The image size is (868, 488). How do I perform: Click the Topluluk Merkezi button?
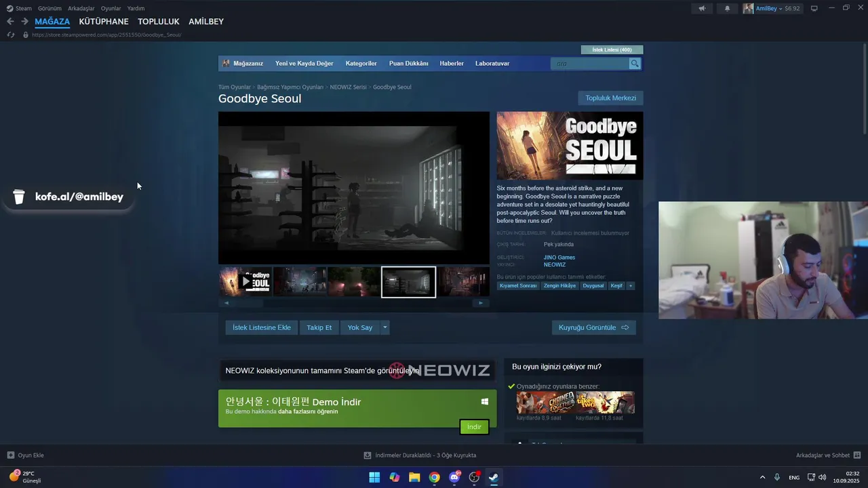(x=611, y=98)
